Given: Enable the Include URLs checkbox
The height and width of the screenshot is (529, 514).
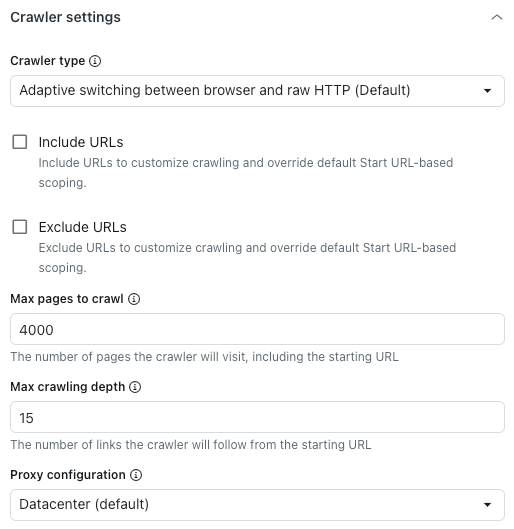Looking at the screenshot, I should point(20,142).
